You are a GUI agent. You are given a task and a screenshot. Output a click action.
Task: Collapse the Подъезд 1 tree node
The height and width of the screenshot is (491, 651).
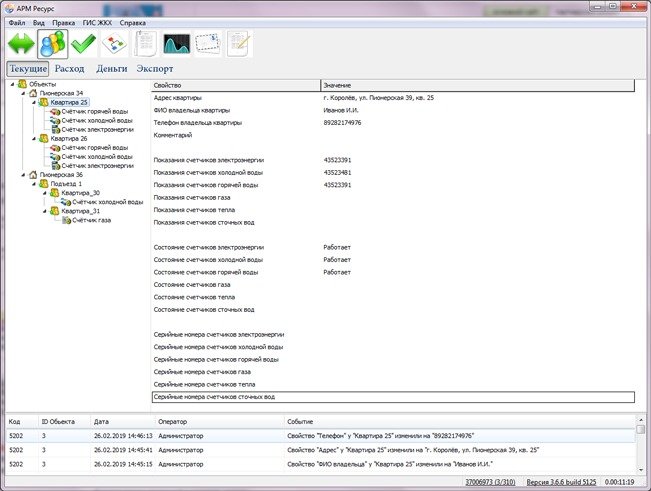coord(34,184)
